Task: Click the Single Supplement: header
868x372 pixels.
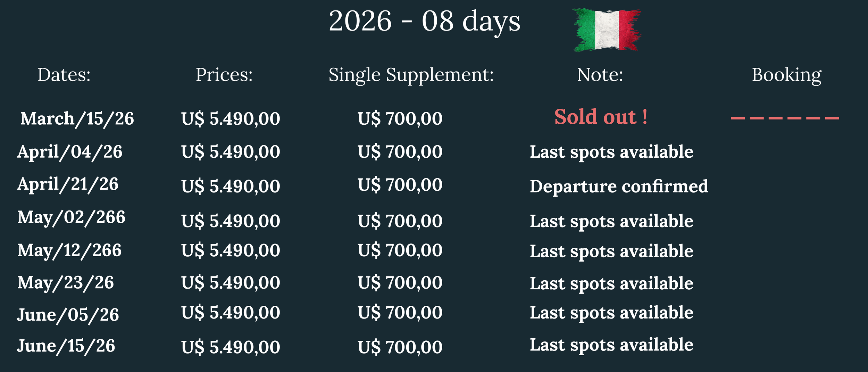Action: (x=411, y=75)
